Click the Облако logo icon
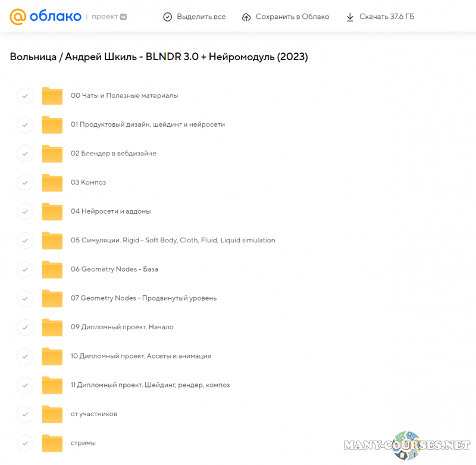Image resolution: width=476 pixels, height=465 pixels. 18,17
